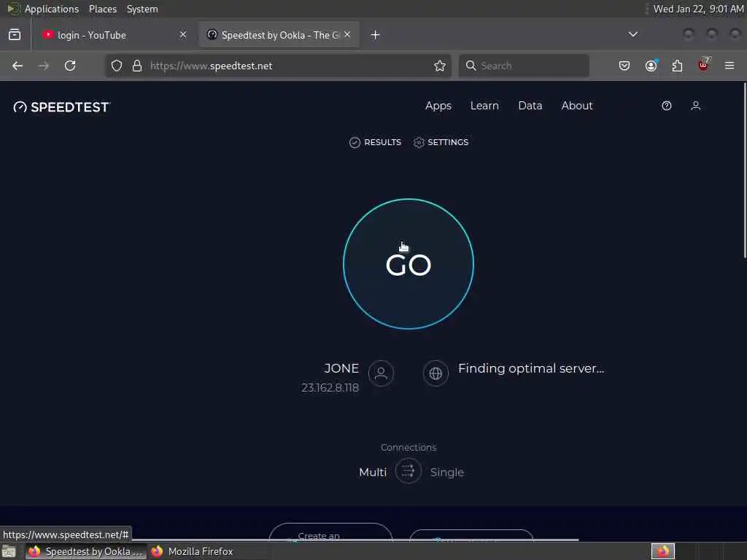Expand the list all tabs chevron
Viewport: 747px width, 560px height.
[x=633, y=34]
